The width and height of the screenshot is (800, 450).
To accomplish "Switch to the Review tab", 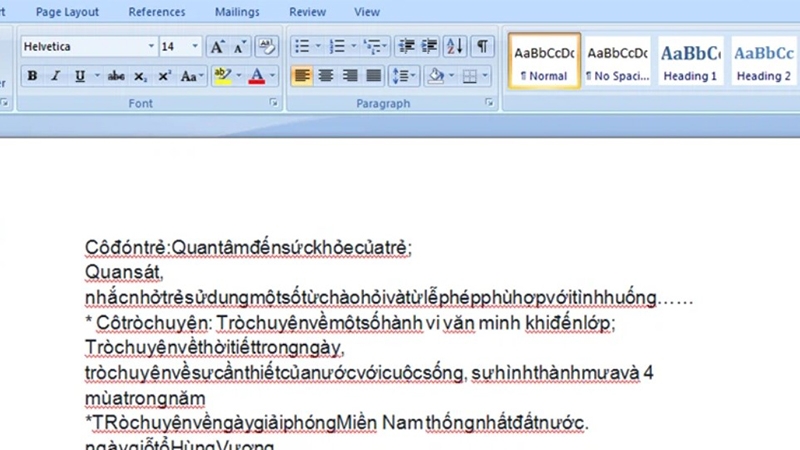I will click(x=308, y=12).
